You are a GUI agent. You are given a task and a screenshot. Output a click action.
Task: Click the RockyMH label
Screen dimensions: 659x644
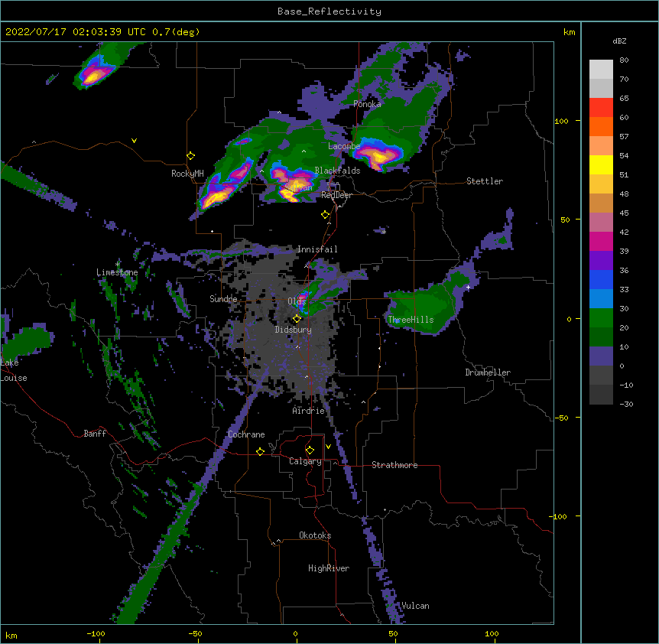tap(187, 173)
